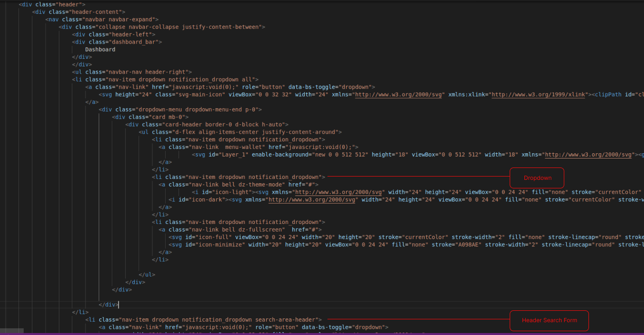Click the "Dashboard" text line
This screenshot has width=644, height=335.
tap(100, 49)
